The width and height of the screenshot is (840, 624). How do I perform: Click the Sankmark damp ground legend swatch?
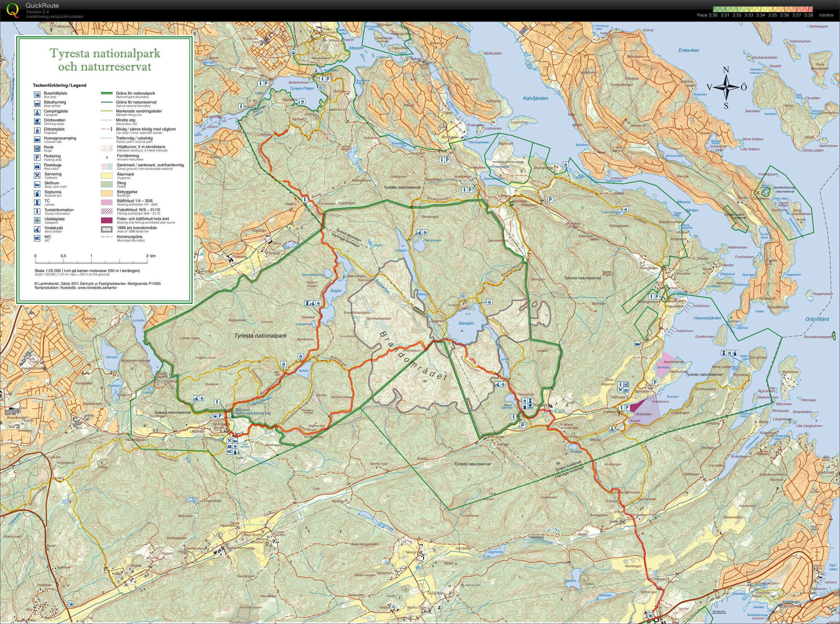[x=107, y=167]
